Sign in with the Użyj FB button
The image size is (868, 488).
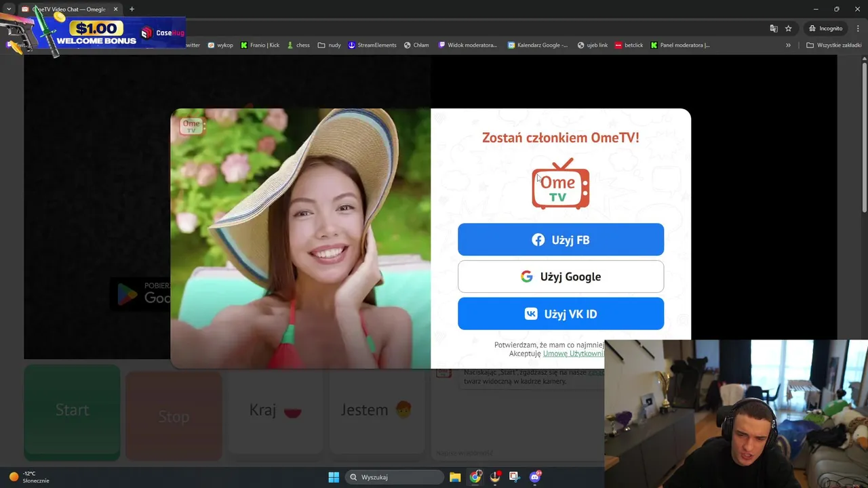pyautogui.click(x=561, y=239)
